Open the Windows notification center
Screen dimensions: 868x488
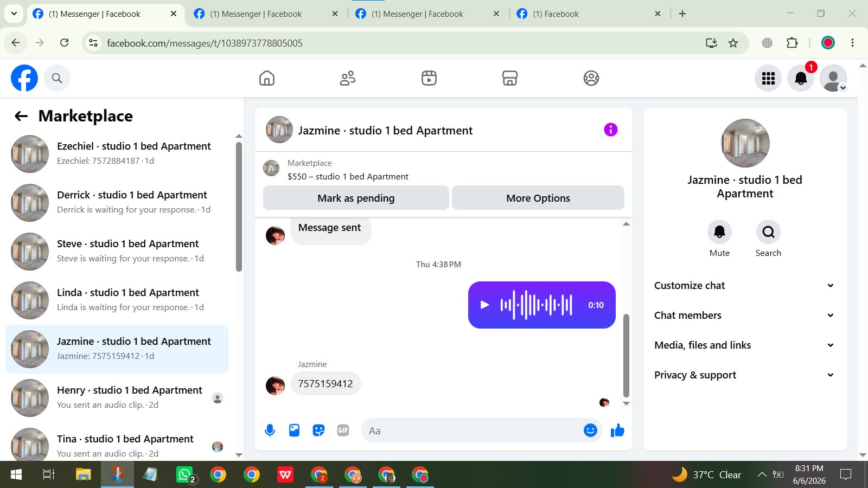845,475
